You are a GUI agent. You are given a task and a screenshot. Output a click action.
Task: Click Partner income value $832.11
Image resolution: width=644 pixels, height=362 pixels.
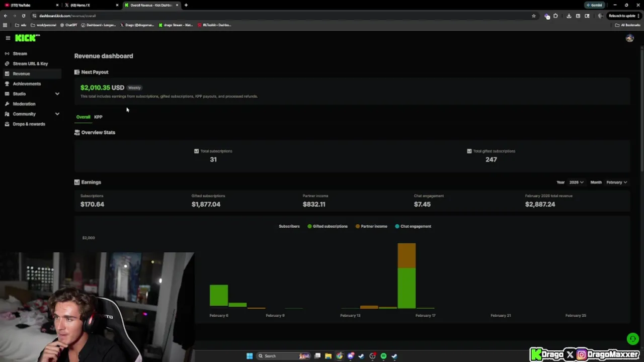[x=314, y=204]
